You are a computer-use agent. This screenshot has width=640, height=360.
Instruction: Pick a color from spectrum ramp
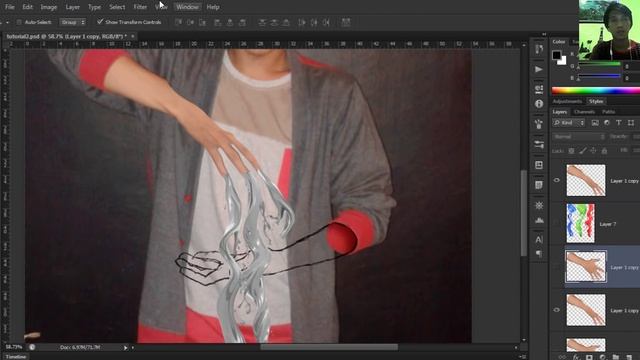(596, 91)
